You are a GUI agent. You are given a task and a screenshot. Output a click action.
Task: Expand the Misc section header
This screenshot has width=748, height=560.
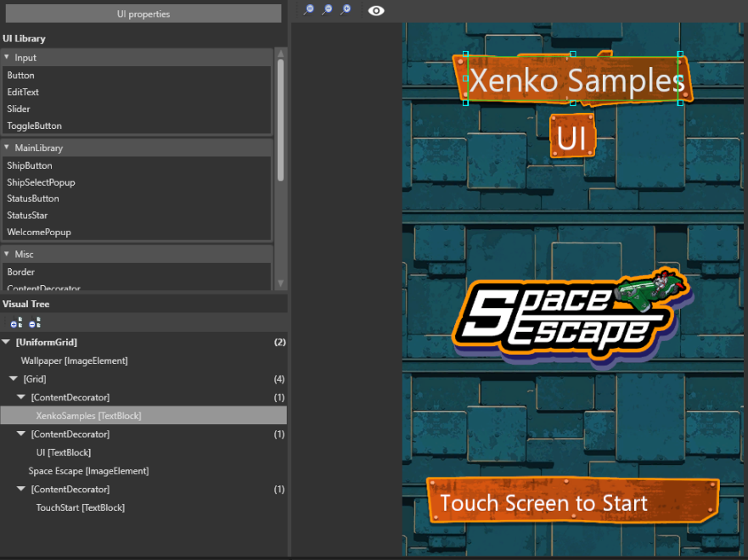tap(8, 254)
